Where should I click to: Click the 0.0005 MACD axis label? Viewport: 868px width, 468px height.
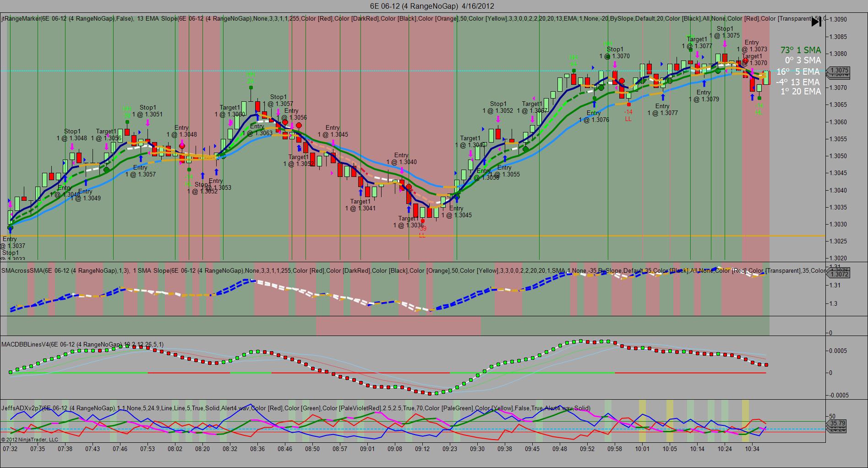point(839,351)
